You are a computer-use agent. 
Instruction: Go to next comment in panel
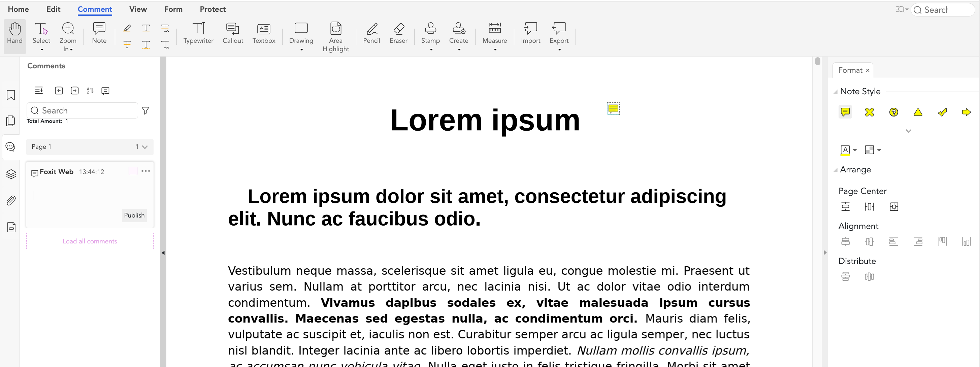click(x=74, y=91)
